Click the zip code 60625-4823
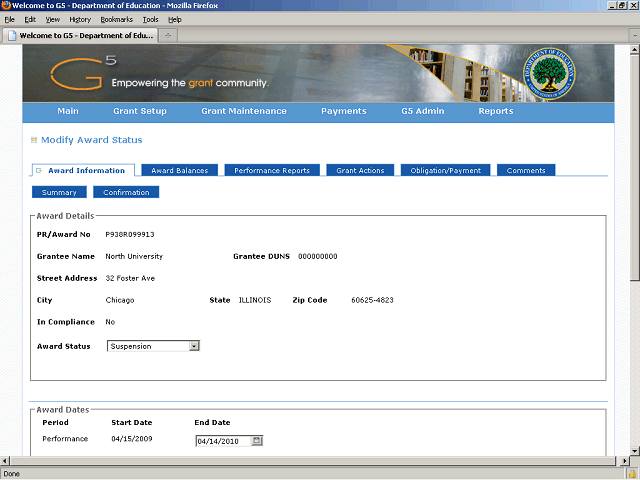Screen dimensions: 640x480 pos(372,300)
